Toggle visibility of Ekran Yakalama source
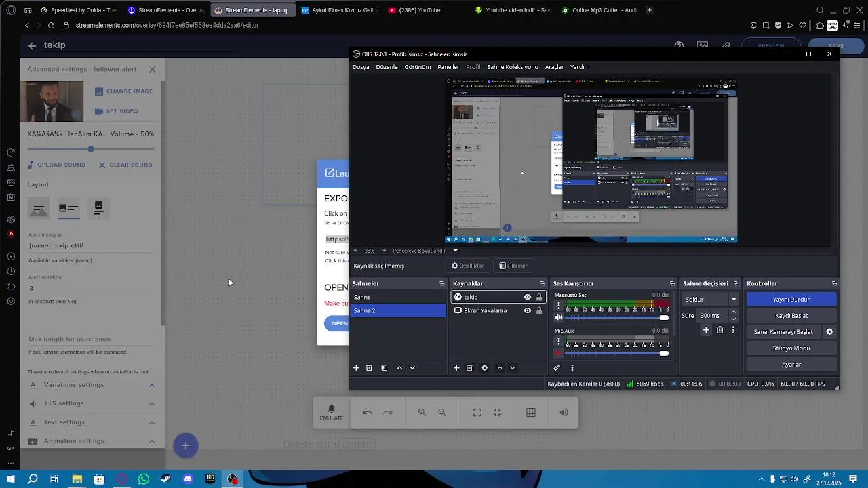 point(528,310)
